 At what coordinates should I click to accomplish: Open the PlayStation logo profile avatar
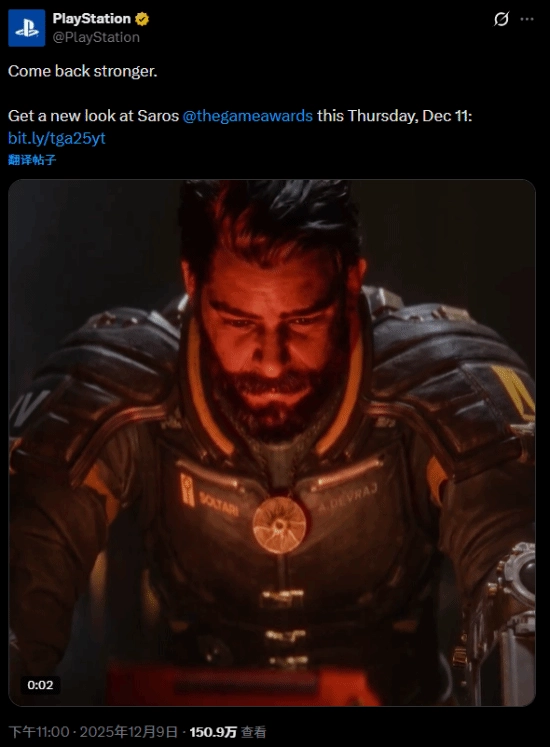(27, 28)
